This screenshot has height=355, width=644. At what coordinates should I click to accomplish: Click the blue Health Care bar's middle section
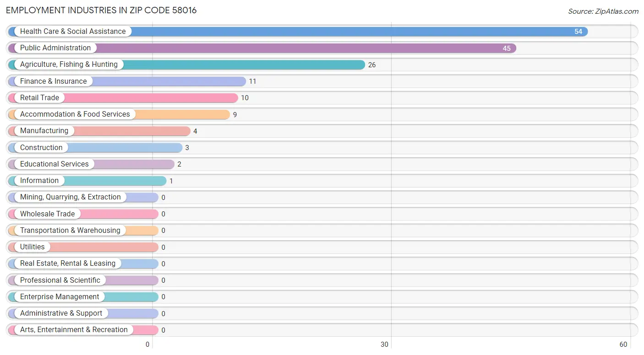(x=298, y=32)
